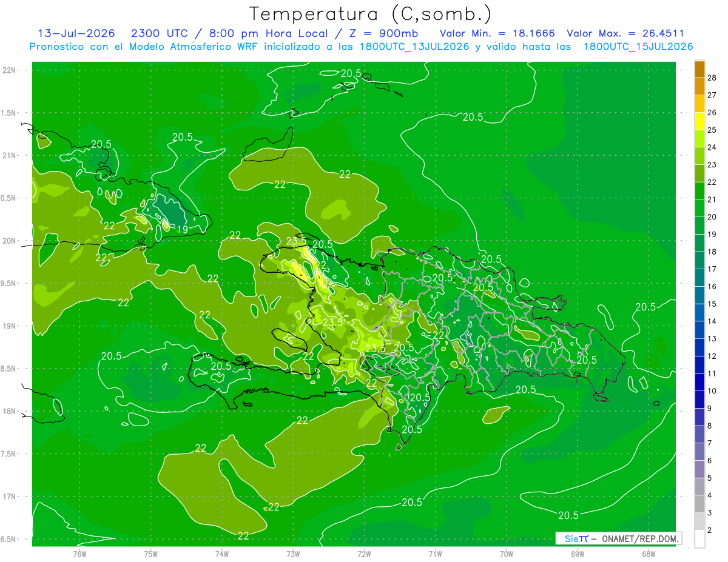Click the orange legend swatch between 27 and 28
The height and width of the screenshot is (562, 728).
coord(699,86)
